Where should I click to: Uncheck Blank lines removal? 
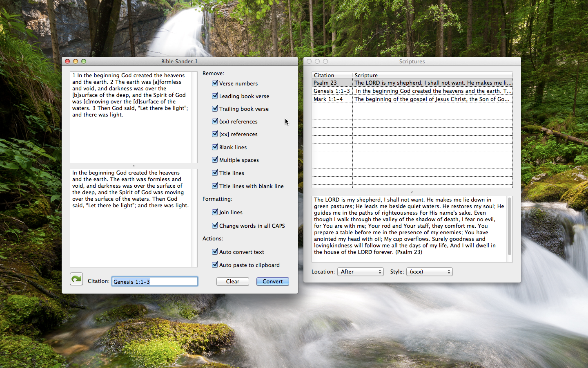click(215, 147)
